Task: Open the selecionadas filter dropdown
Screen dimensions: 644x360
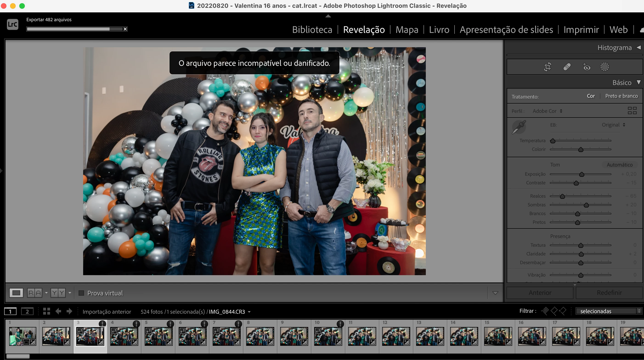Action: point(608,311)
